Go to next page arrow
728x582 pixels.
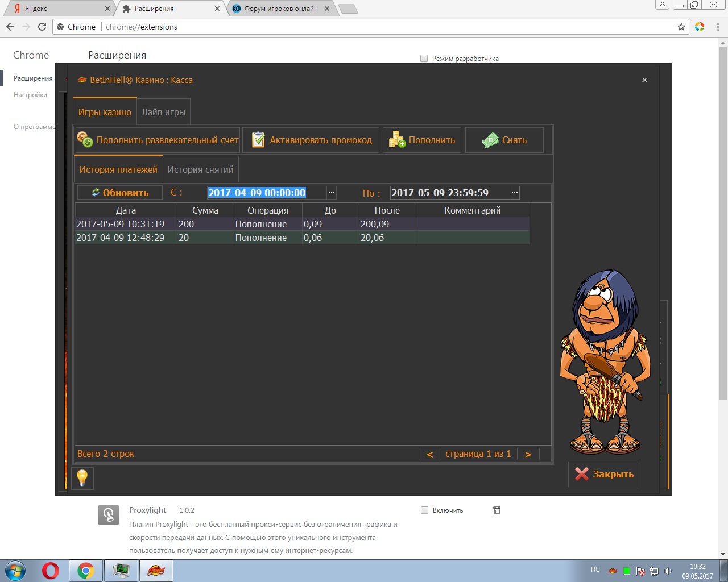[x=528, y=454]
